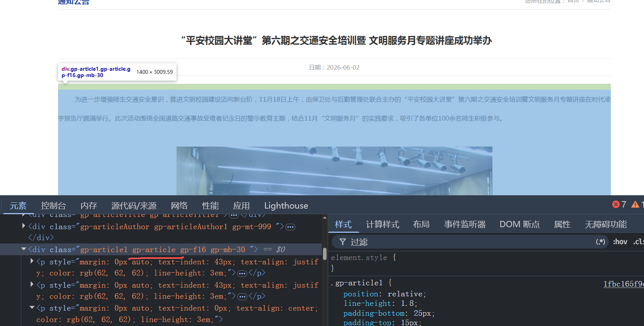The height and width of the screenshot is (326, 644).
Task: Click the closing </div> tag line
Action: pyautogui.click(x=41, y=237)
